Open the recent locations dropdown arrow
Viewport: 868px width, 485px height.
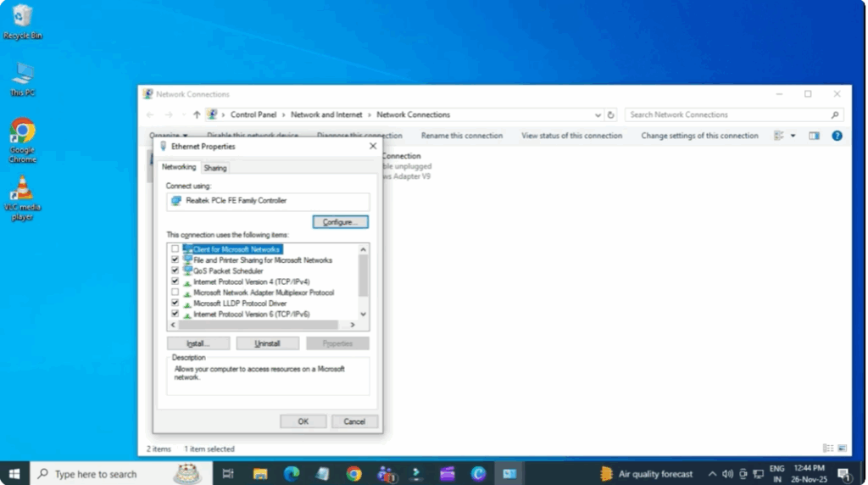pyautogui.click(x=183, y=114)
